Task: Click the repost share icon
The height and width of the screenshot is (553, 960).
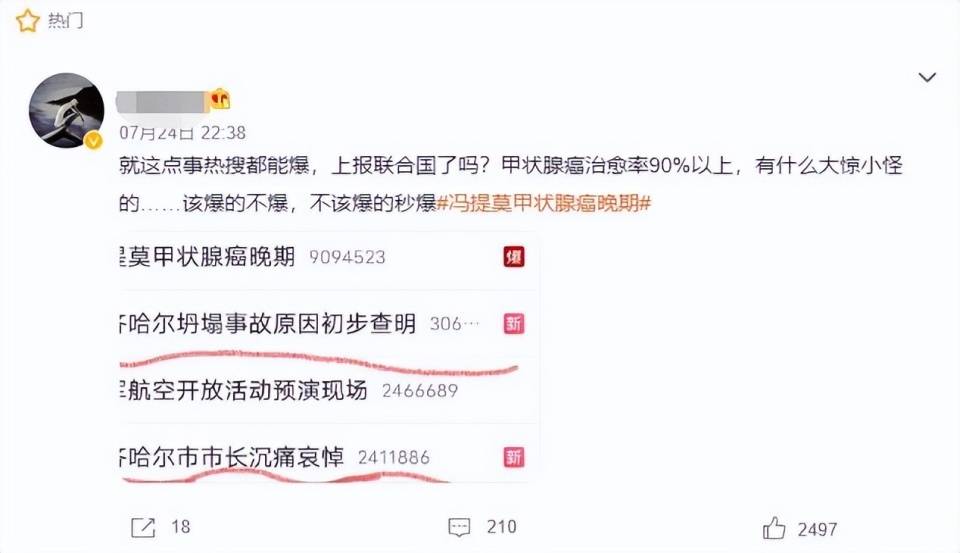Action: (x=143, y=527)
